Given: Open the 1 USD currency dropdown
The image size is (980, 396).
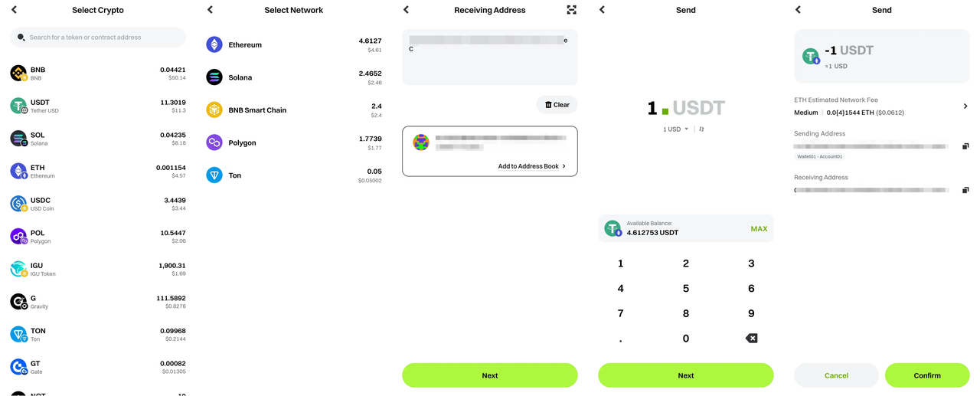Looking at the screenshot, I should (675, 129).
